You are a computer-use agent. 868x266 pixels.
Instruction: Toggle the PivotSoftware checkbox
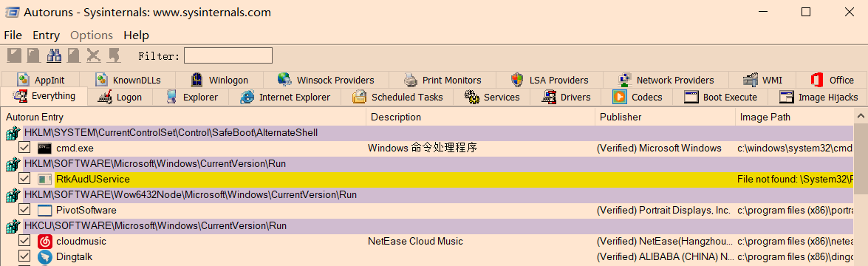coord(24,210)
